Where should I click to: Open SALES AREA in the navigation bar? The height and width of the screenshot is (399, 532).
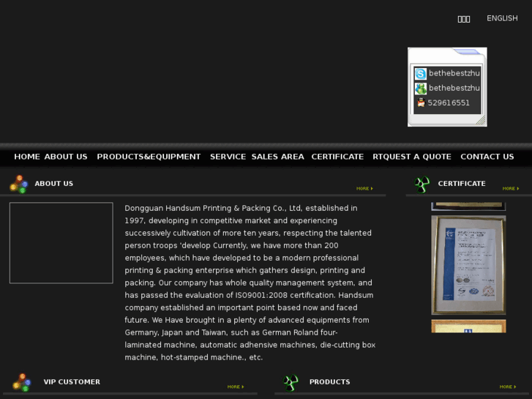point(277,157)
